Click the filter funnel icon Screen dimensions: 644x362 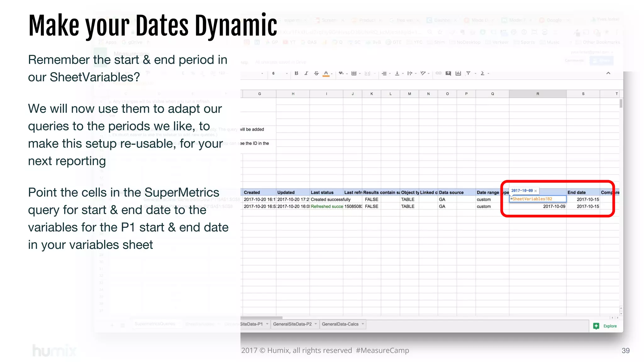point(468,73)
